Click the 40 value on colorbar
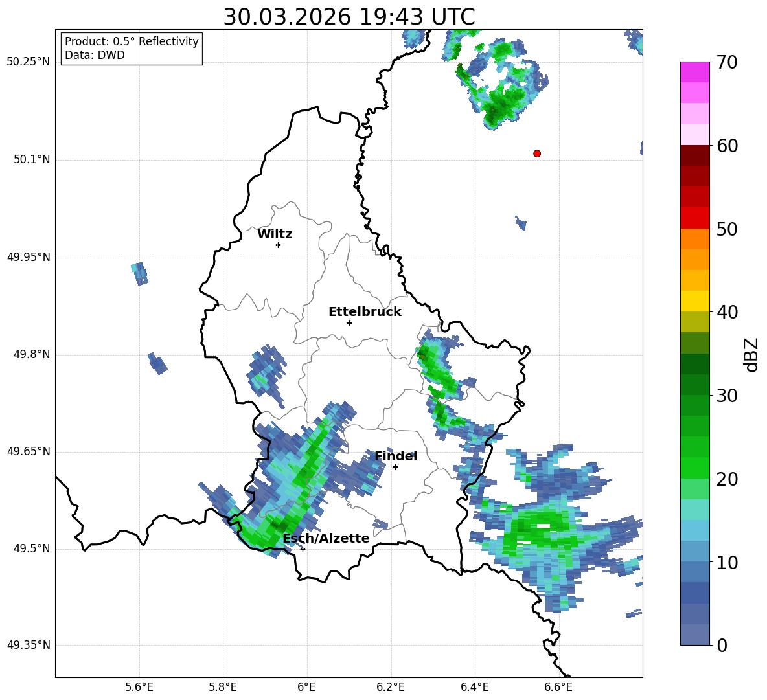The width and height of the screenshot is (767, 700). click(x=727, y=312)
